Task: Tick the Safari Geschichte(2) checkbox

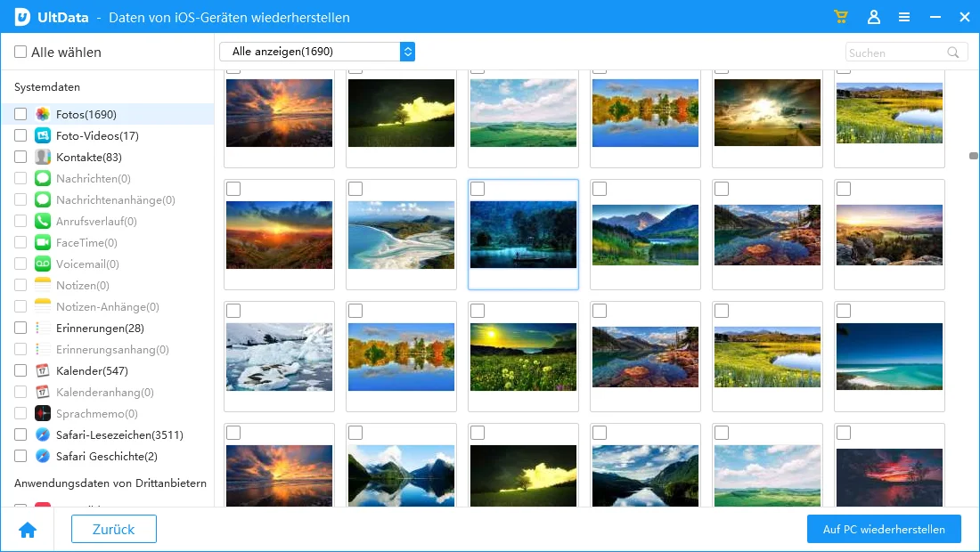Action: (x=20, y=457)
